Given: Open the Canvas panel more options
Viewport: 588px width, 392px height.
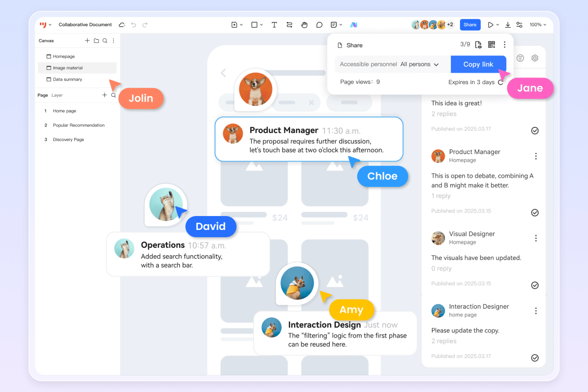Looking at the screenshot, I should click(x=114, y=41).
